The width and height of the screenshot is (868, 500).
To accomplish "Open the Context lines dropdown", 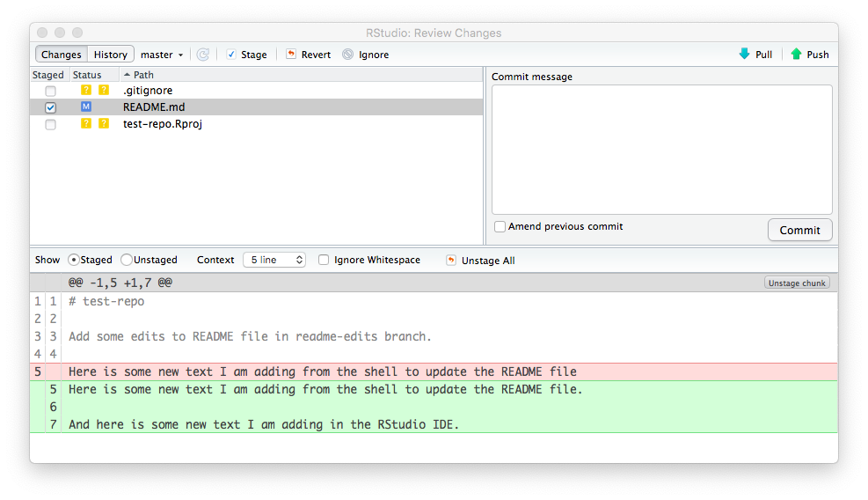I will tap(274, 260).
